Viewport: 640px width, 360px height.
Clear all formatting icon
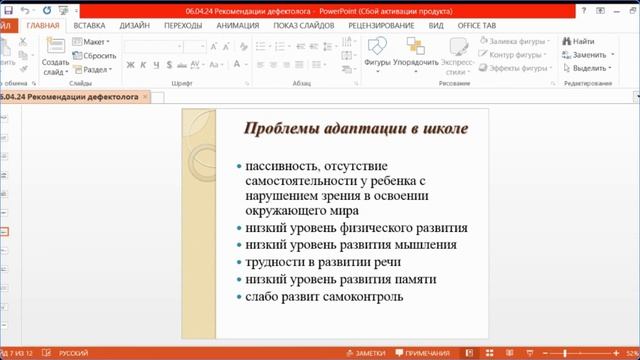(x=244, y=47)
